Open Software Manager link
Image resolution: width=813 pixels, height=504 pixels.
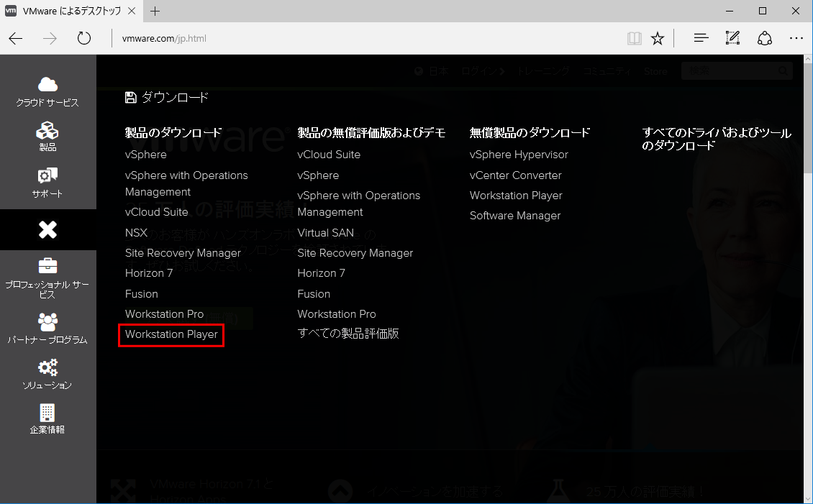click(515, 216)
